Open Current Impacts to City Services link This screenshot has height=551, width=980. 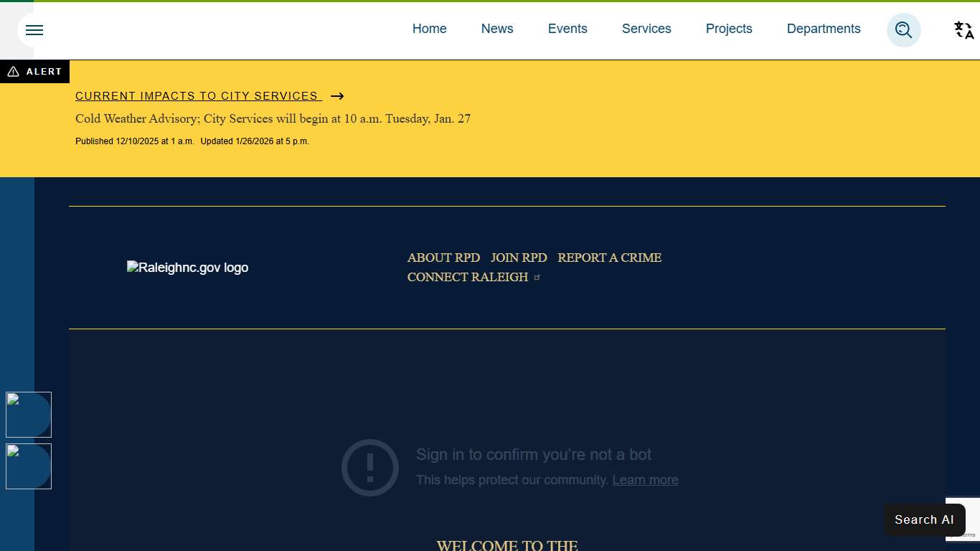coord(197,96)
